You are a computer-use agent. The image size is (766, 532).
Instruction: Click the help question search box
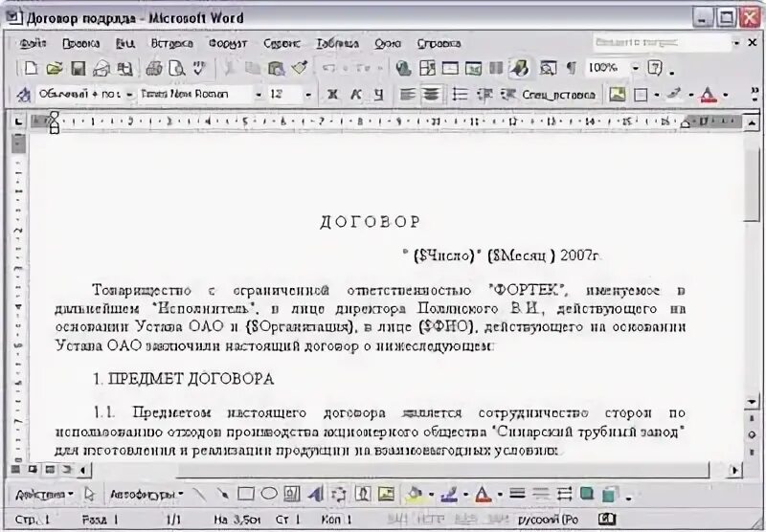662,43
